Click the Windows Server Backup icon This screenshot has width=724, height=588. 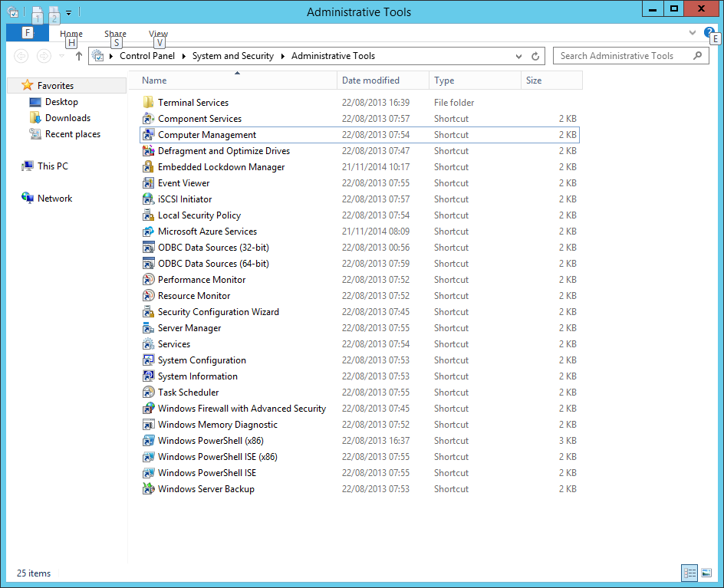pyautogui.click(x=149, y=489)
